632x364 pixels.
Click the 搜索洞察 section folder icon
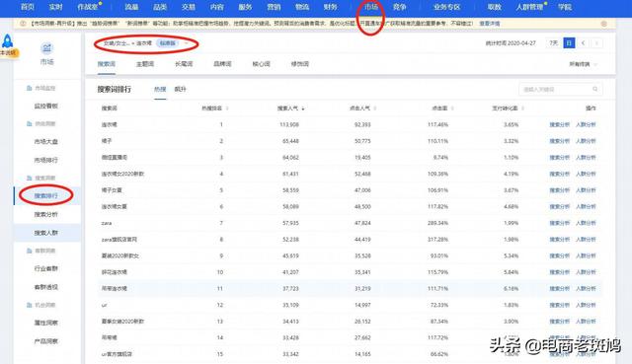pyautogui.click(x=29, y=178)
